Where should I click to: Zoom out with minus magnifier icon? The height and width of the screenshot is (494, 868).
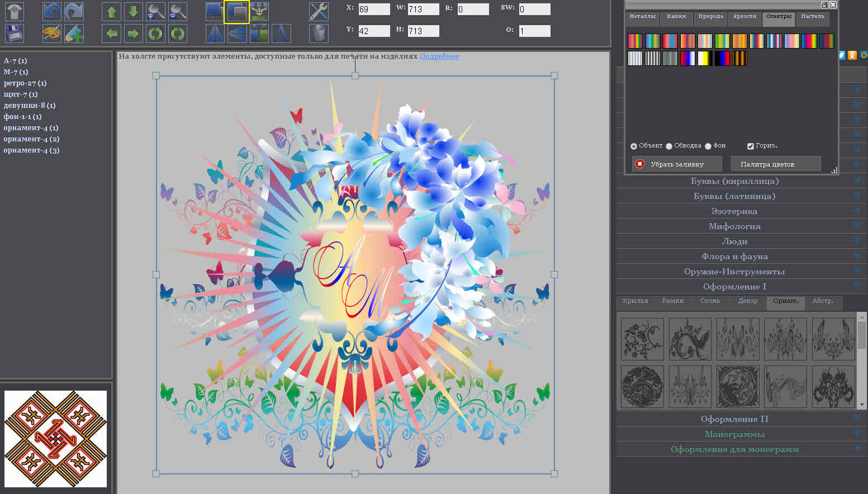[178, 11]
